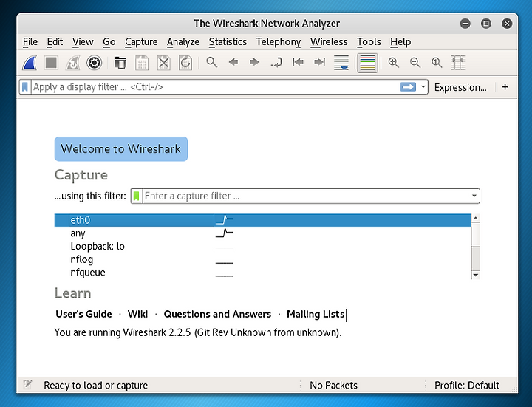The width and height of the screenshot is (532, 407).
Task: Open Questions and Answers link
Action: [x=217, y=314]
